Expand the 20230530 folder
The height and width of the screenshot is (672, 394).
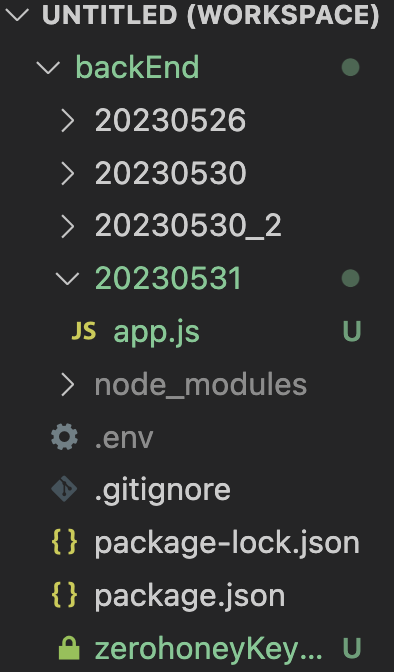click(x=68, y=173)
